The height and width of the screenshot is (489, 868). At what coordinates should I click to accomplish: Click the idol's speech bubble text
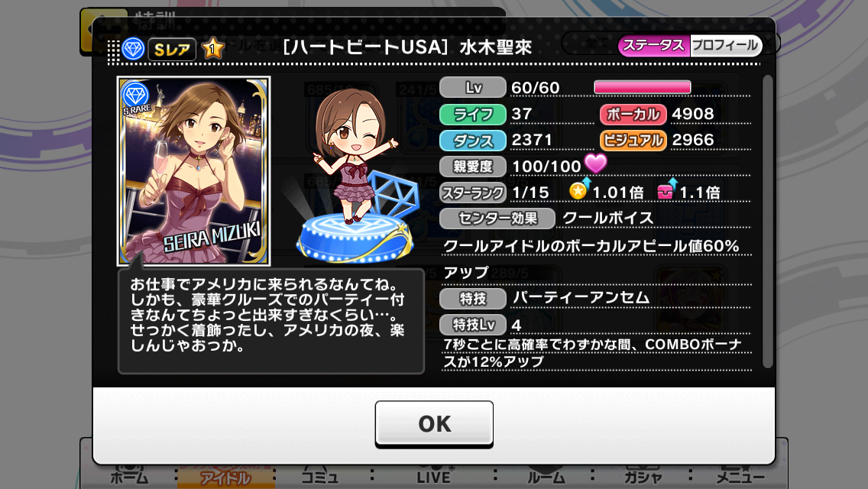pos(267,315)
